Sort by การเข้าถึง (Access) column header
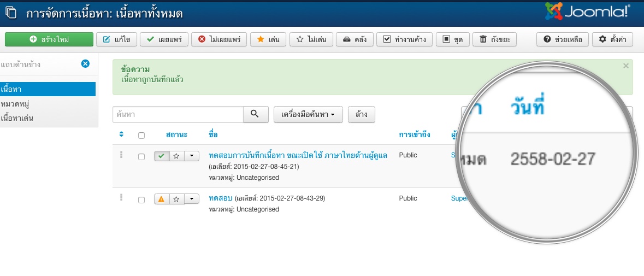 (x=415, y=134)
